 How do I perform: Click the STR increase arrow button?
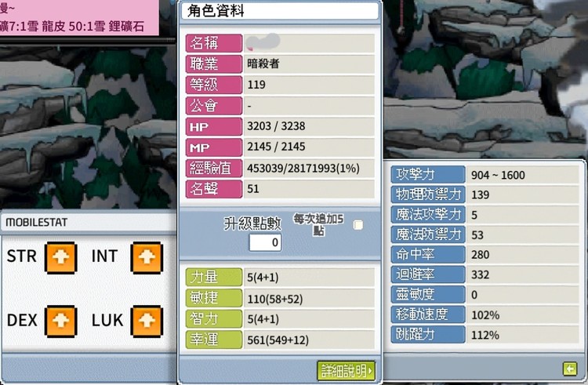pyautogui.click(x=60, y=257)
